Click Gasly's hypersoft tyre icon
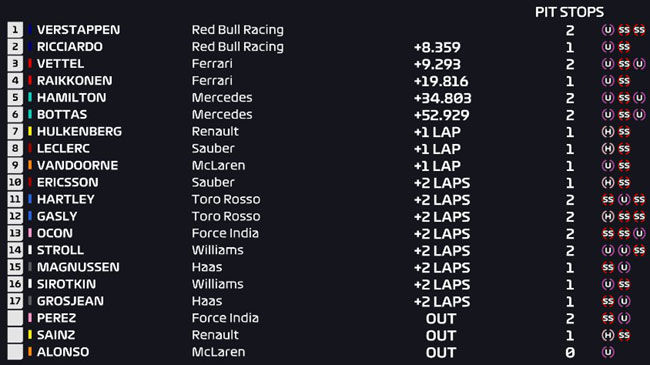 [608, 217]
